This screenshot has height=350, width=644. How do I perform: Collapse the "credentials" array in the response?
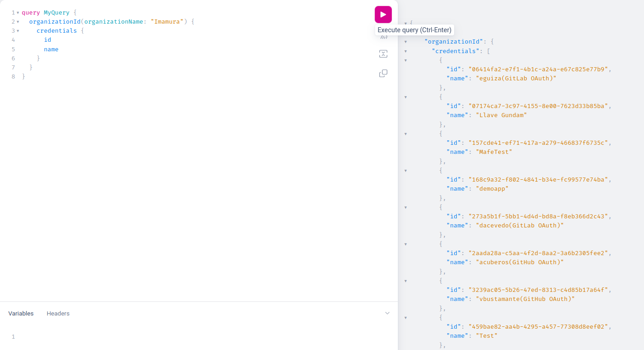(x=406, y=51)
